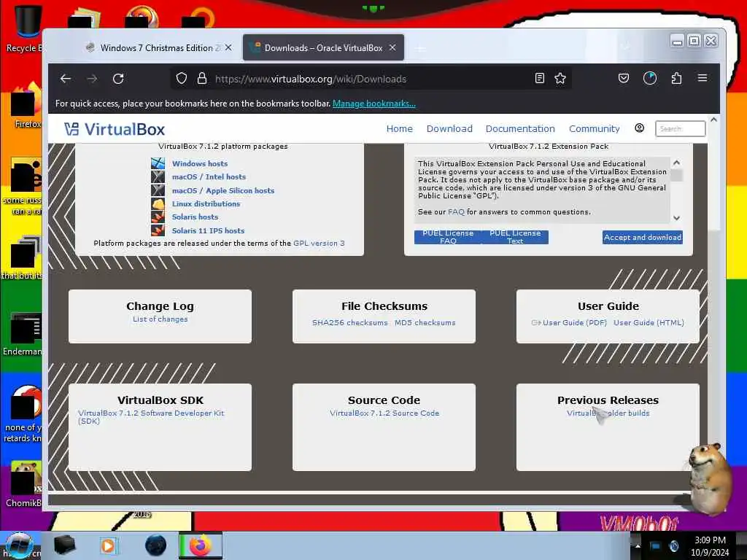Open VirtualBox 7.1.2 Software Developer Kit link

[x=151, y=416]
